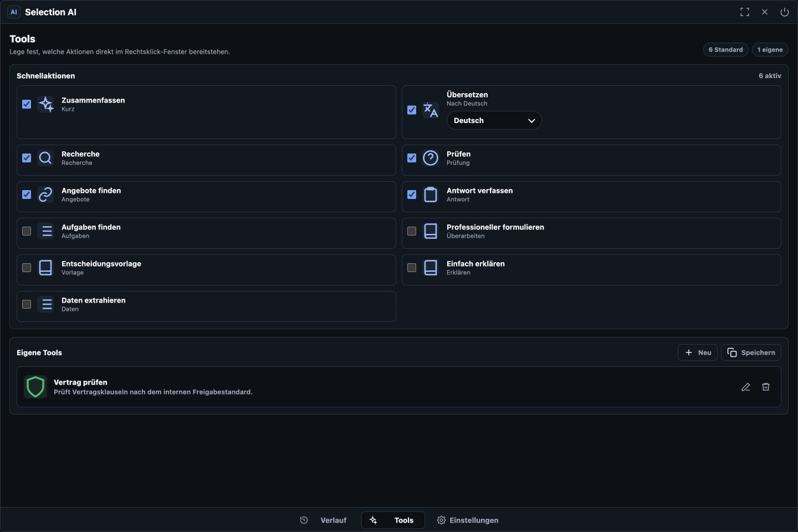The height and width of the screenshot is (532, 798).
Task: Click the Professioneller formulieren book icon
Action: click(x=431, y=231)
